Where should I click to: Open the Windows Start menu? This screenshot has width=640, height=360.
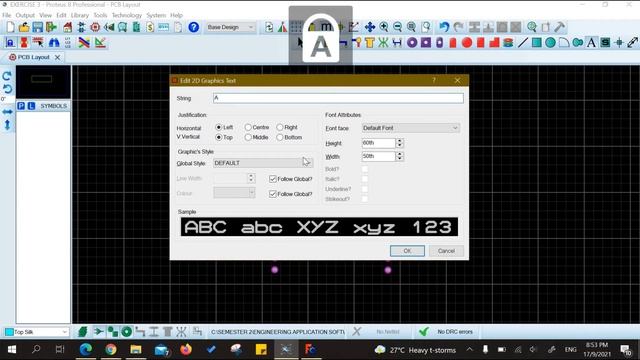11,349
